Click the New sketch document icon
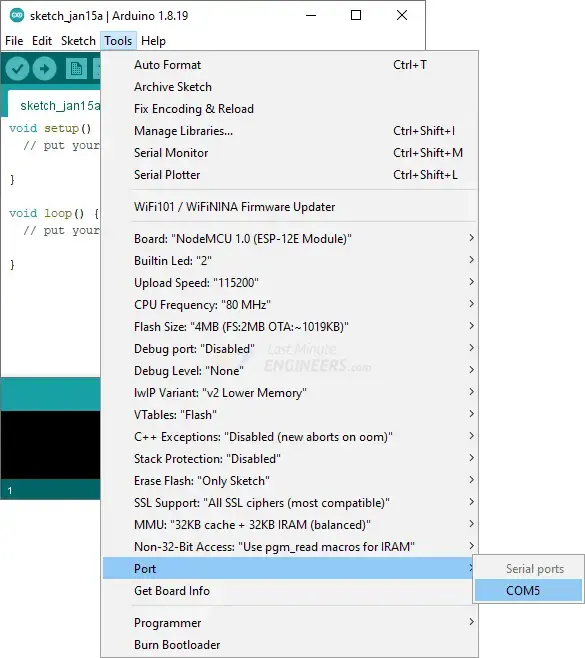Screen dimensions: 585x658 tap(76, 68)
